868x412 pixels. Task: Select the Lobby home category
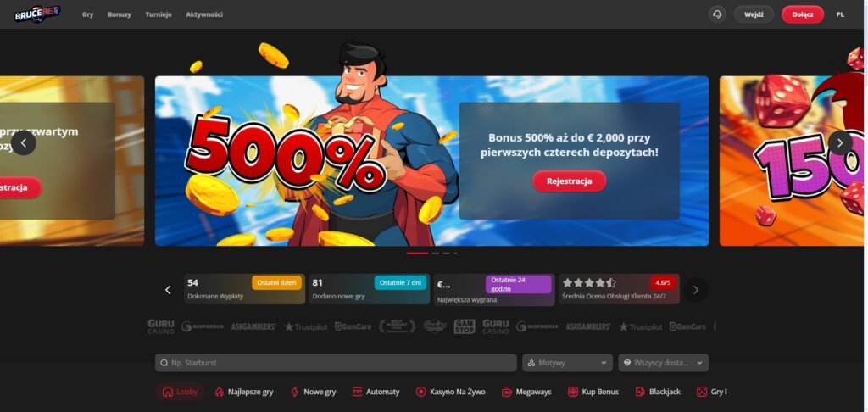[180, 392]
